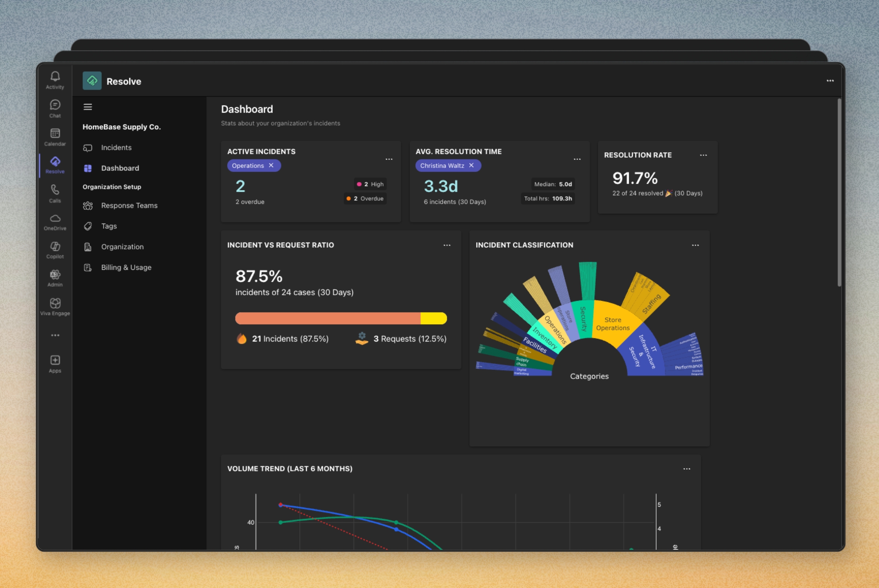Remove the Christina Waltz filter chip
The width and height of the screenshot is (879, 588).
point(471,166)
